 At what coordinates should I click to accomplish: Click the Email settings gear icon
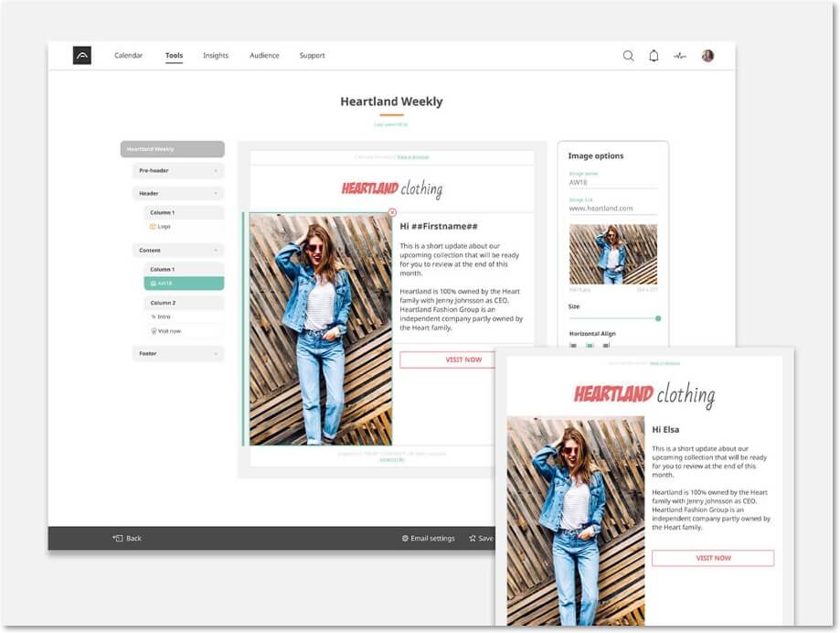click(405, 538)
